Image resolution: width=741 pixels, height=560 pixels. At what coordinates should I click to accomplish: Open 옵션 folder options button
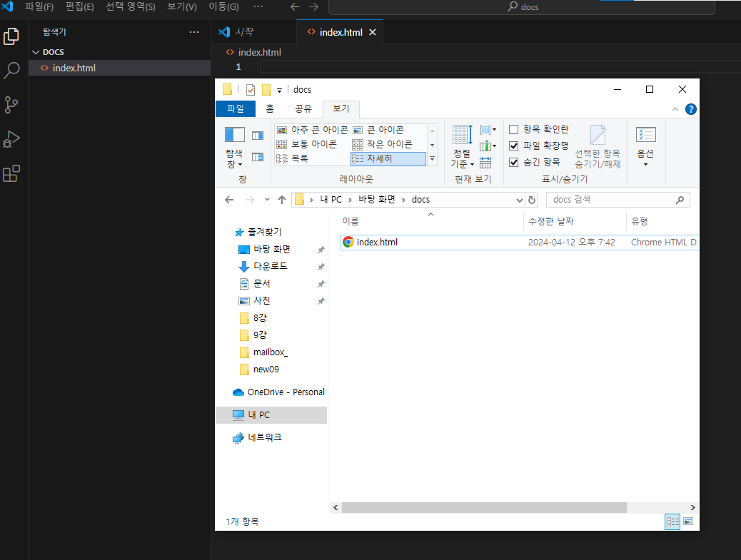click(645, 146)
